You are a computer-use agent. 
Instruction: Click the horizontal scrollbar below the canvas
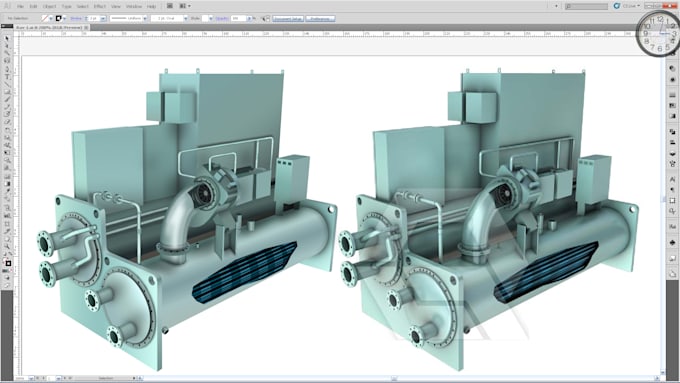(x=399, y=378)
